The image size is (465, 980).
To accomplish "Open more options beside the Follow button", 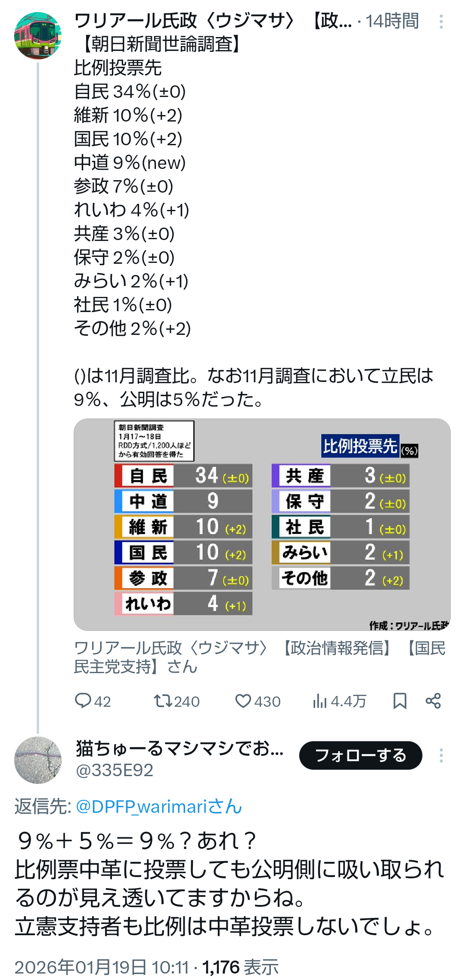I will click(441, 755).
